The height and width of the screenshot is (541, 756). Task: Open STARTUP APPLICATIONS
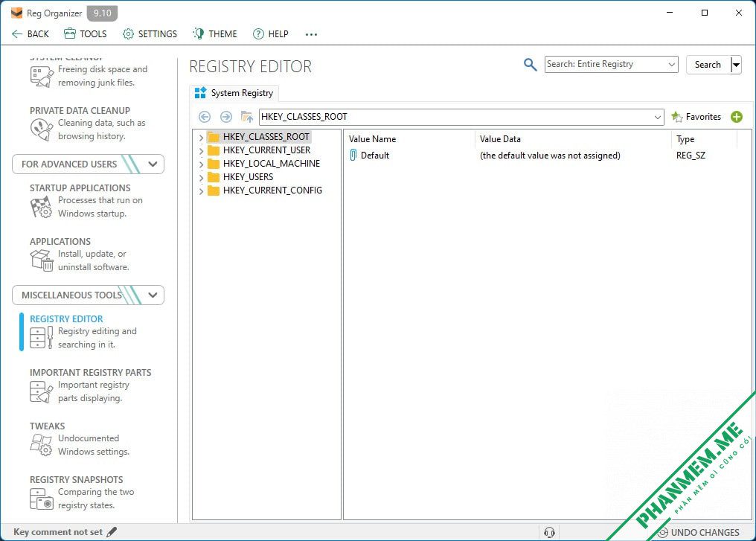pyautogui.click(x=80, y=188)
